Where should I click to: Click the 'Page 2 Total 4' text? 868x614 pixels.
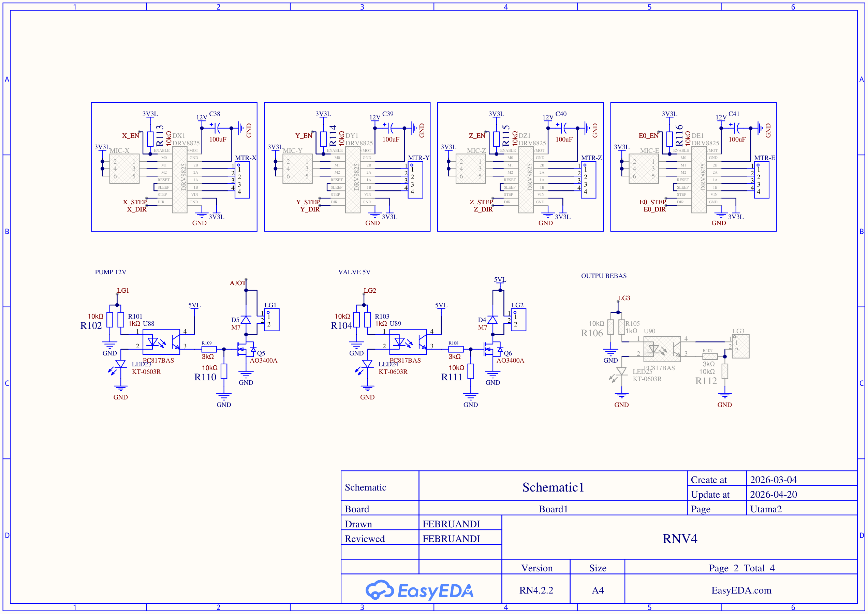[742, 568]
